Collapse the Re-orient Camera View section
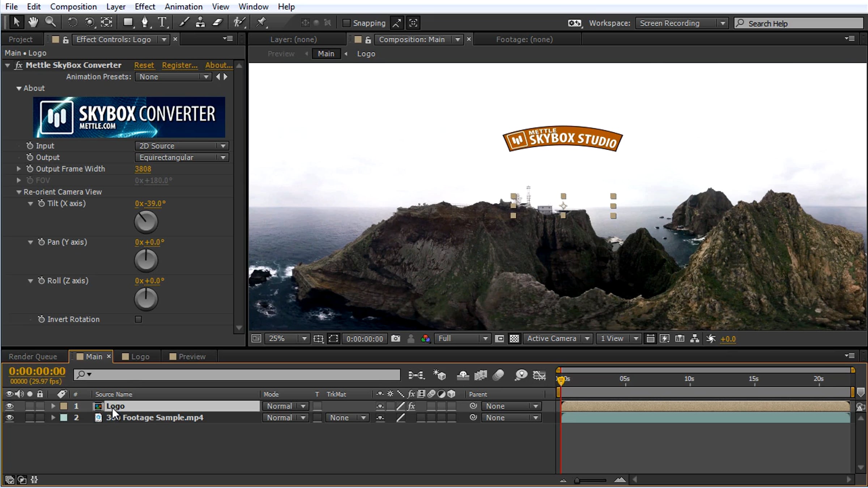The height and width of the screenshot is (488, 868). point(19,192)
